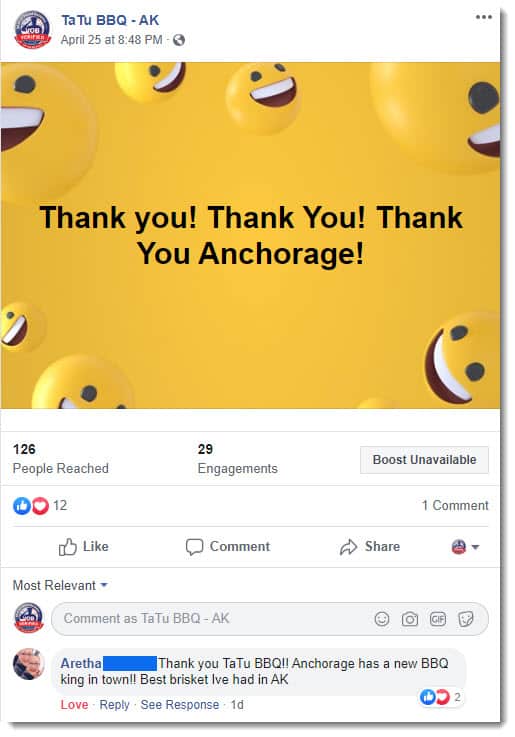The image size is (515, 737).
Task: Open the 1 Comment link
Action: coord(455,505)
